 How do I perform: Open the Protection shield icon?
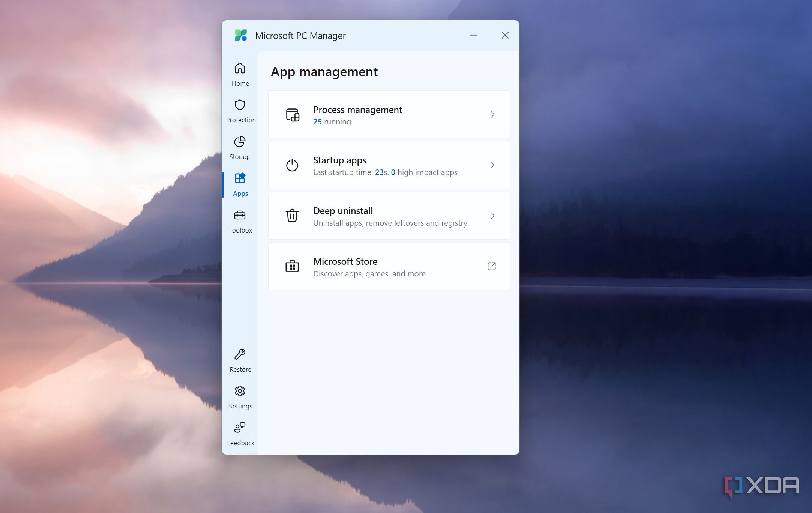(240, 105)
